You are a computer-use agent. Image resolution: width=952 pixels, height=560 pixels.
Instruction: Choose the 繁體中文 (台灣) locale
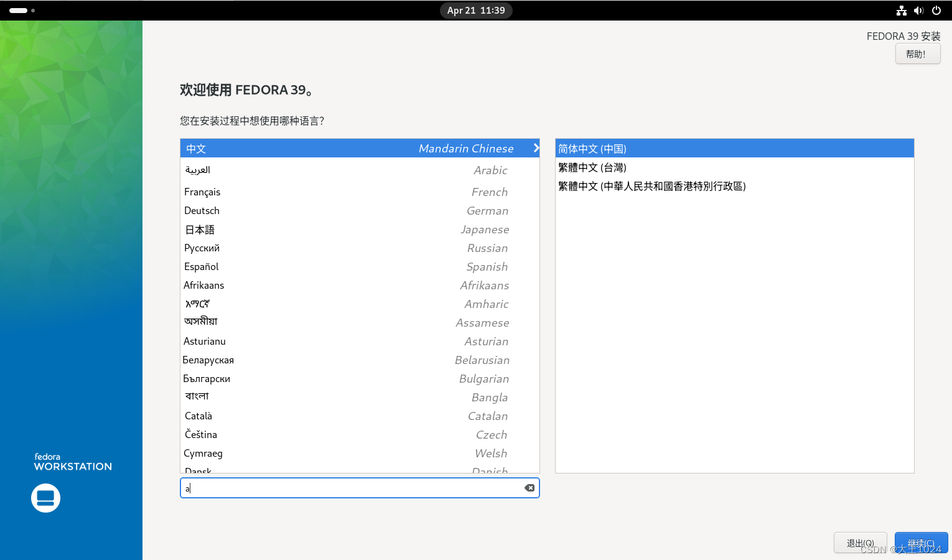pos(734,167)
